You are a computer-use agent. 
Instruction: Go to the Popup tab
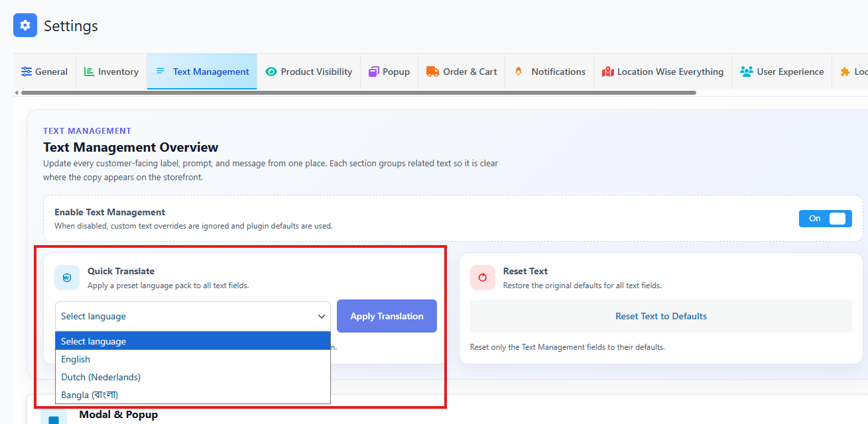[x=389, y=72]
